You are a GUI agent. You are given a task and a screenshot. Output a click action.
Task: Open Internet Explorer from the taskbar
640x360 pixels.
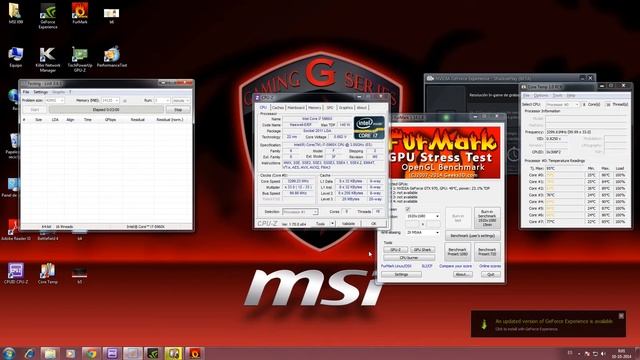pos(29,353)
